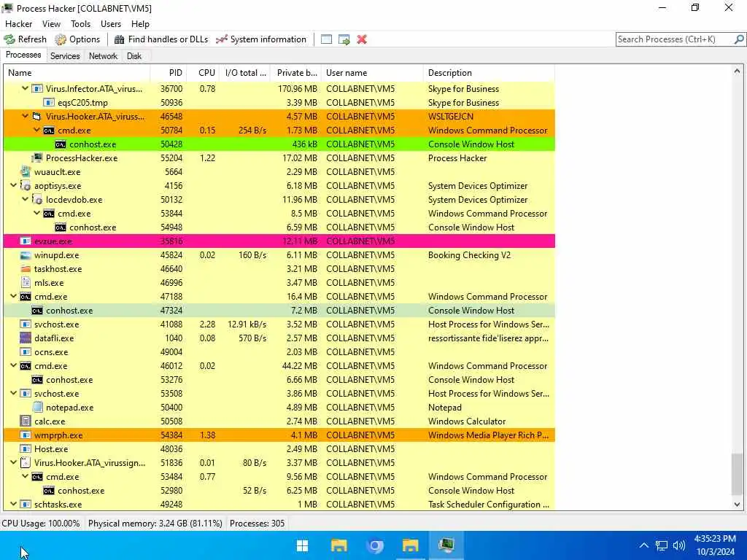This screenshot has height=560, width=747.
Task: Click the find window icon in toolbar
Action: 326,39
